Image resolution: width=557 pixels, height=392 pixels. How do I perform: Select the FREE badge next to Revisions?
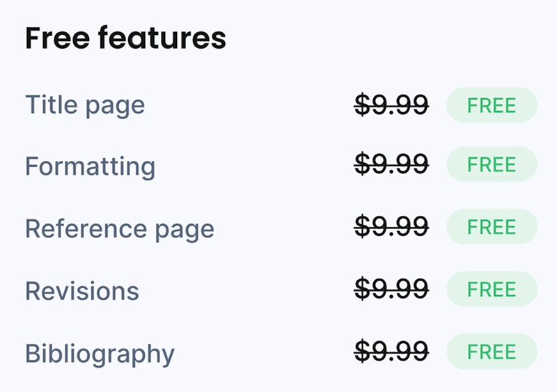pos(492,289)
